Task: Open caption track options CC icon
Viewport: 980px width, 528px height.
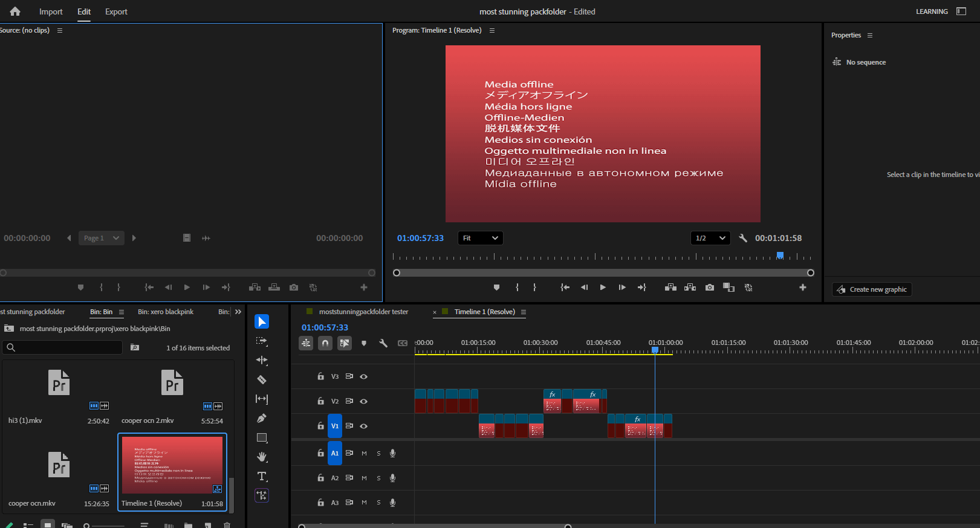Action: coord(403,343)
